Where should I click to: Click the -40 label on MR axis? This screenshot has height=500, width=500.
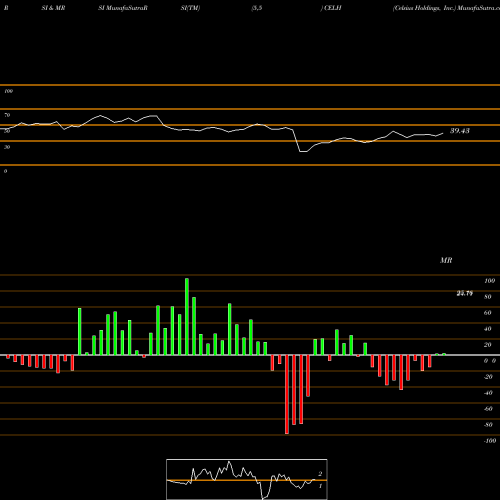488,393
